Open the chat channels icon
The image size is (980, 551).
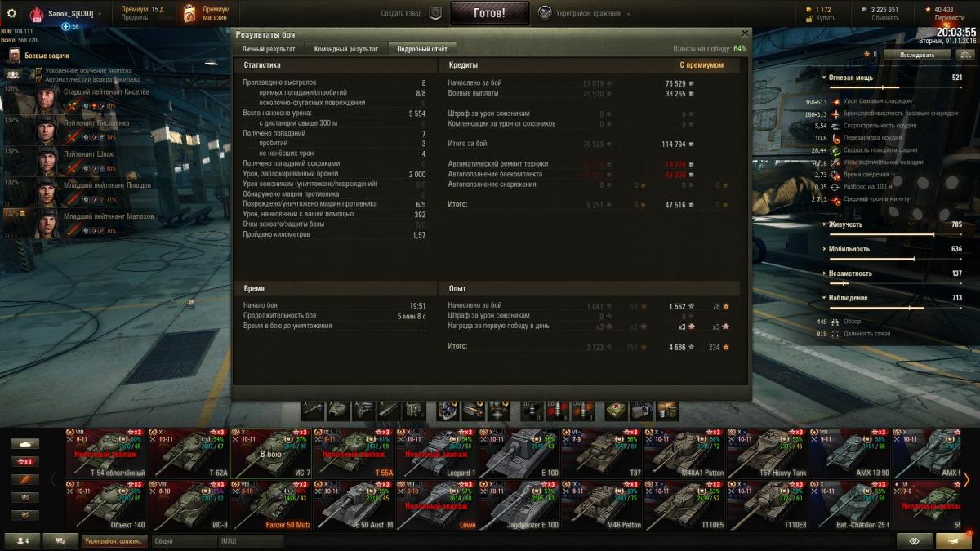coord(60,540)
